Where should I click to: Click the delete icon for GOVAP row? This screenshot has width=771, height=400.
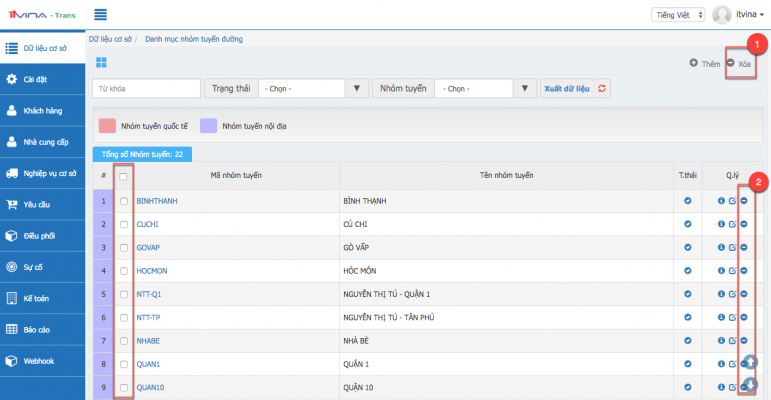[743, 247]
